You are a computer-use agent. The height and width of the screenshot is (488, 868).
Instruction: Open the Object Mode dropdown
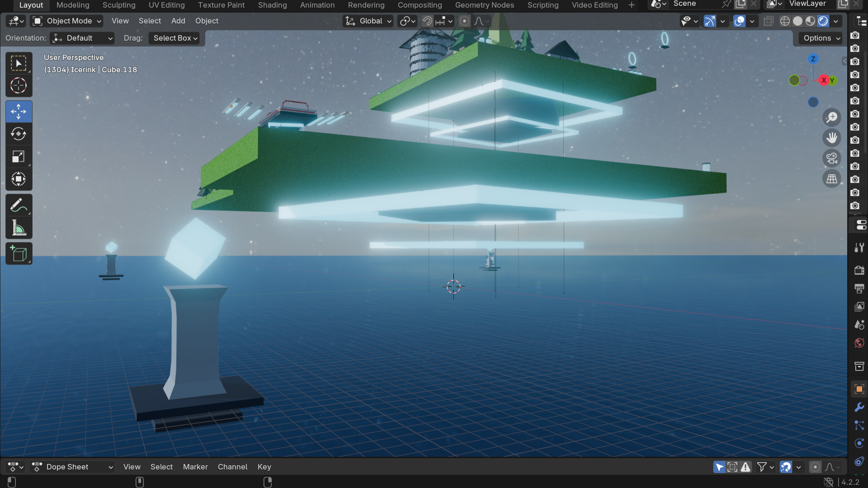click(x=67, y=21)
